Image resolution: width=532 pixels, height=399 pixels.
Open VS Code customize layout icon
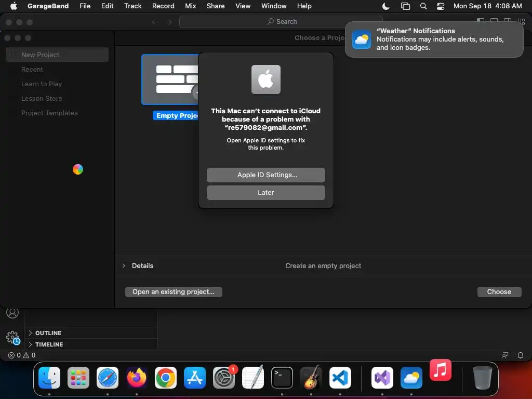[522, 21]
